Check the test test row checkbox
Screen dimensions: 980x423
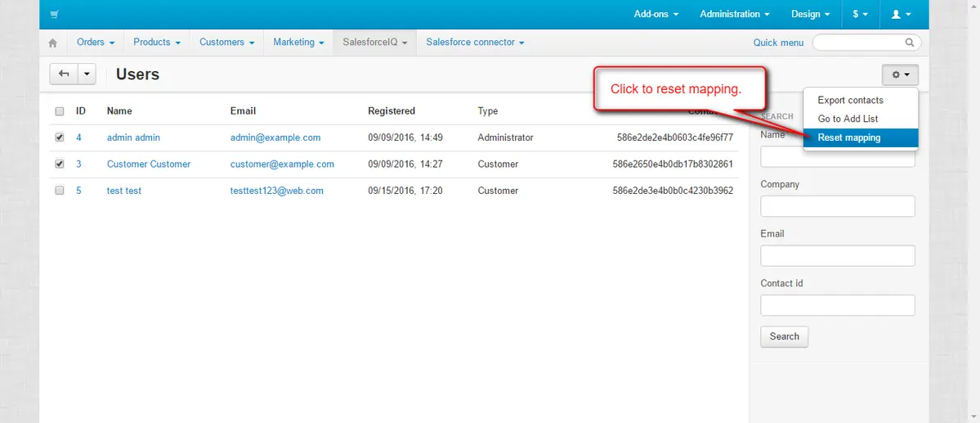coord(60,191)
